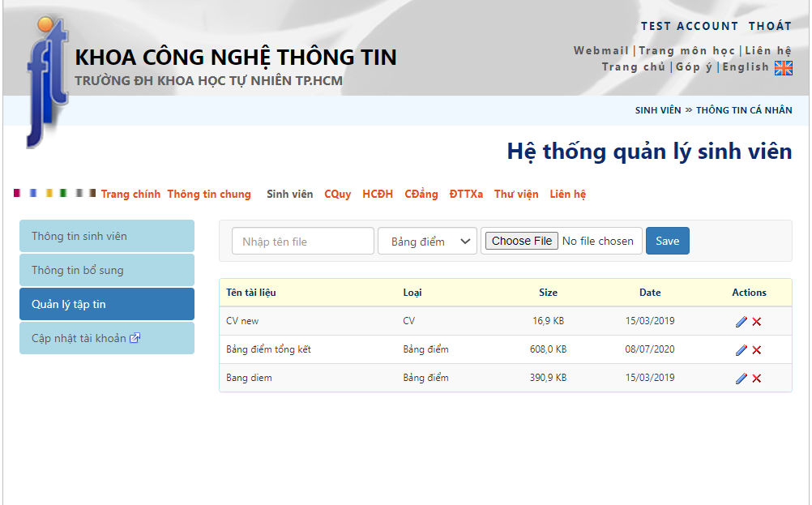This screenshot has height=505, width=812.
Task: Open the Webmail link
Action: tap(600, 51)
